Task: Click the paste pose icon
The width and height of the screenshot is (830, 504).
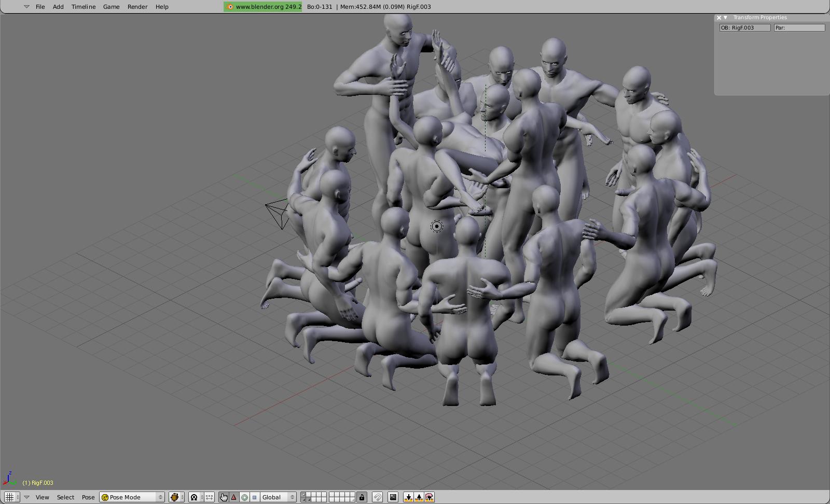Action: point(419,497)
